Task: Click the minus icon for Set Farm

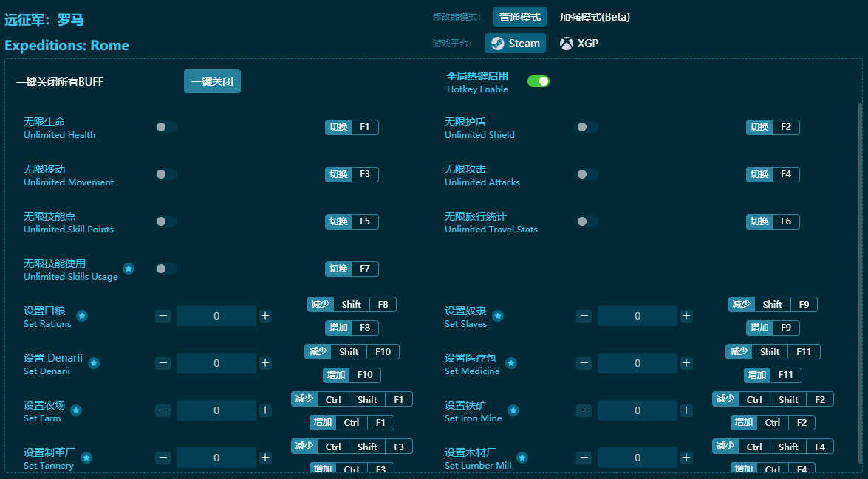Action: coord(163,410)
